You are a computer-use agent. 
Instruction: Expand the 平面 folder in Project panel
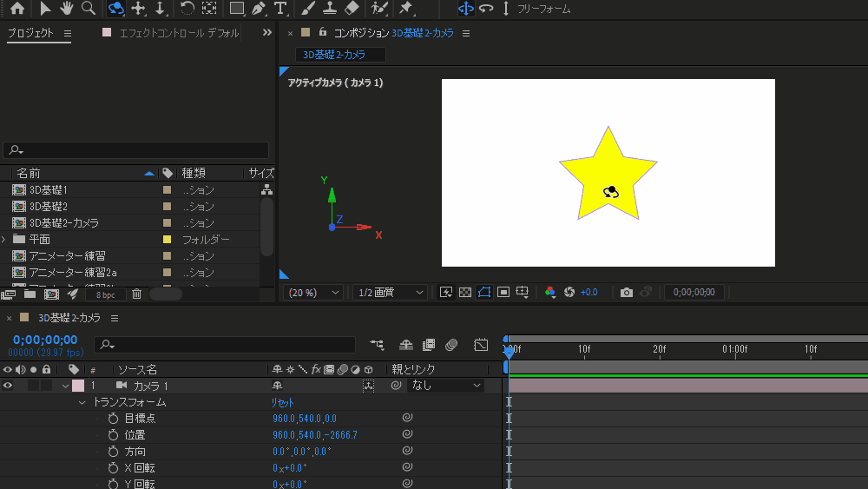(3, 239)
